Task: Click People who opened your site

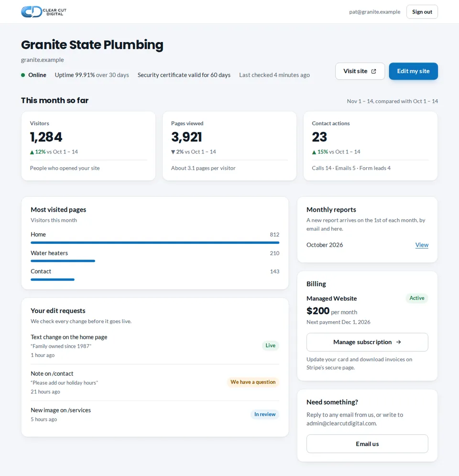Action: pyautogui.click(x=65, y=168)
